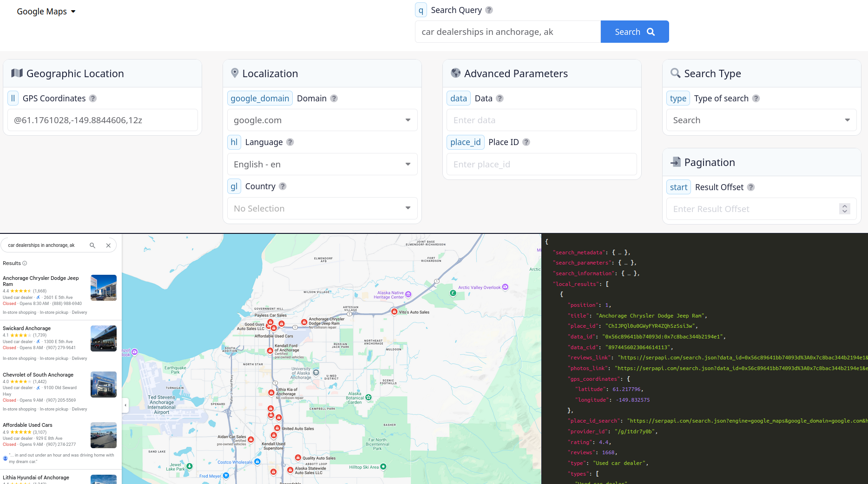
Task: Click Quality Auto Sales map pin
Action: click(x=298, y=457)
